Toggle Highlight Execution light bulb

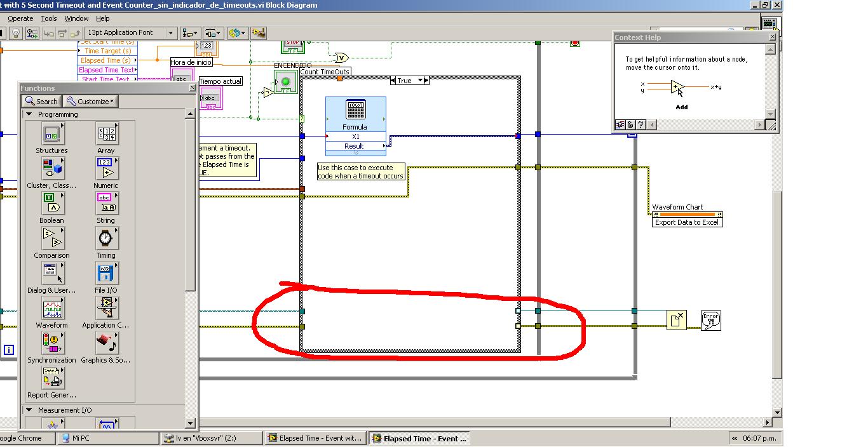pyautogui.click(x=17, y=33)
